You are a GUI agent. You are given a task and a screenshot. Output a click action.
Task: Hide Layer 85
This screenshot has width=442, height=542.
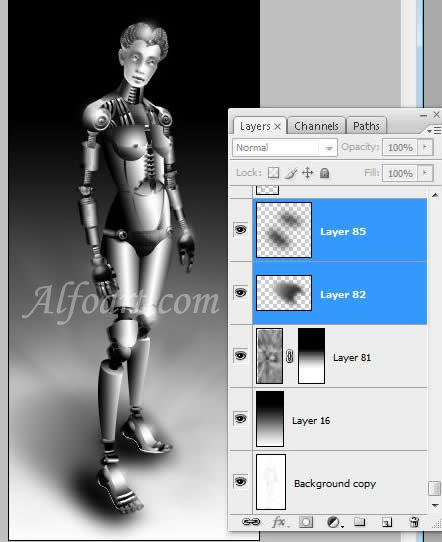coord(241,229)
